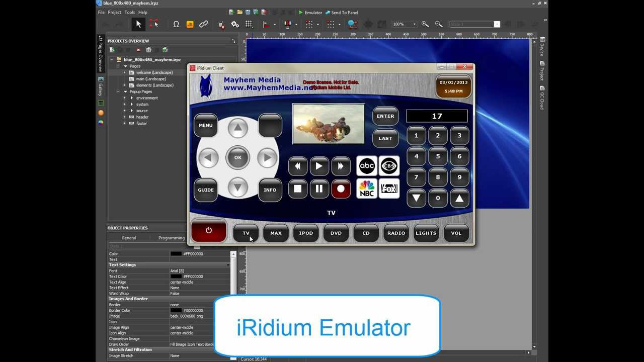Select the FOX channel logo

click(x=389, y=189)
